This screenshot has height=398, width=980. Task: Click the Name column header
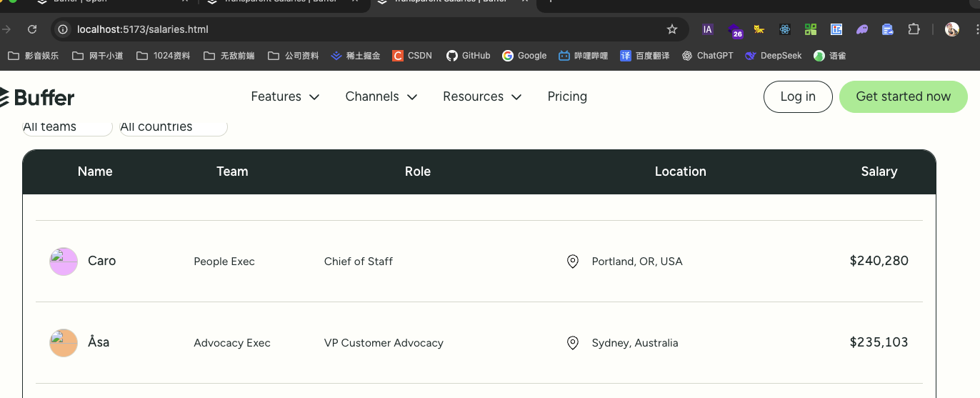point(95,171)
